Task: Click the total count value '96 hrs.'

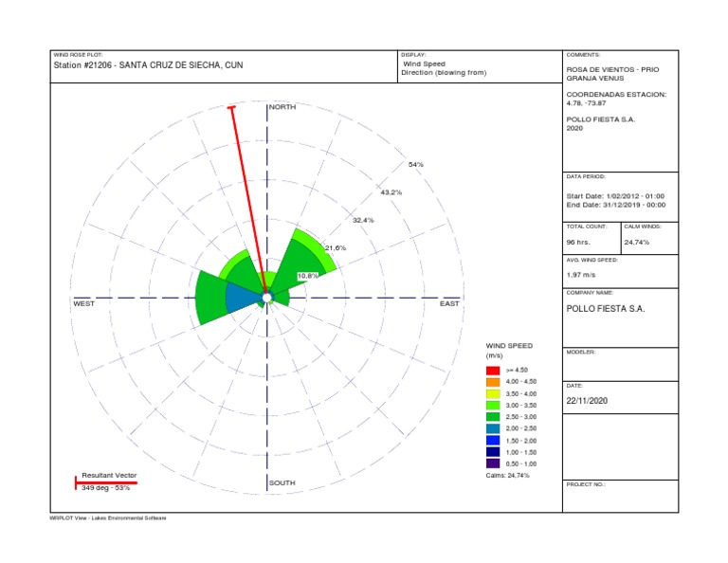Action: [x=578, y=243]
